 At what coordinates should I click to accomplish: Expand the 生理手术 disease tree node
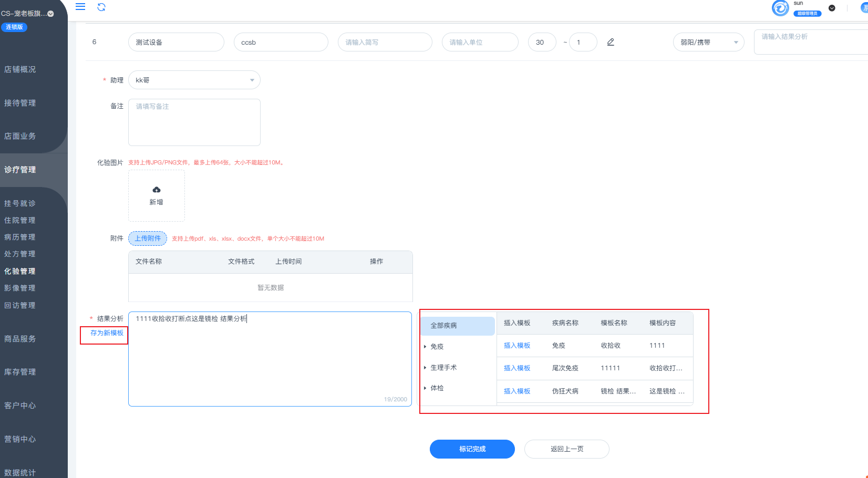pyautogui.click(x=425, y=368)
